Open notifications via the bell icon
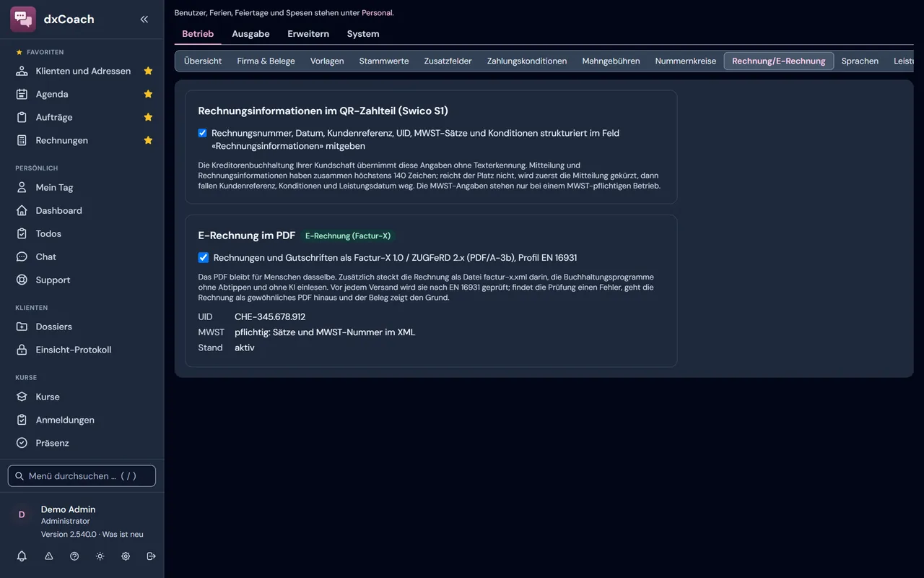Viewport: 924px width, 578px height. point(22,556)
